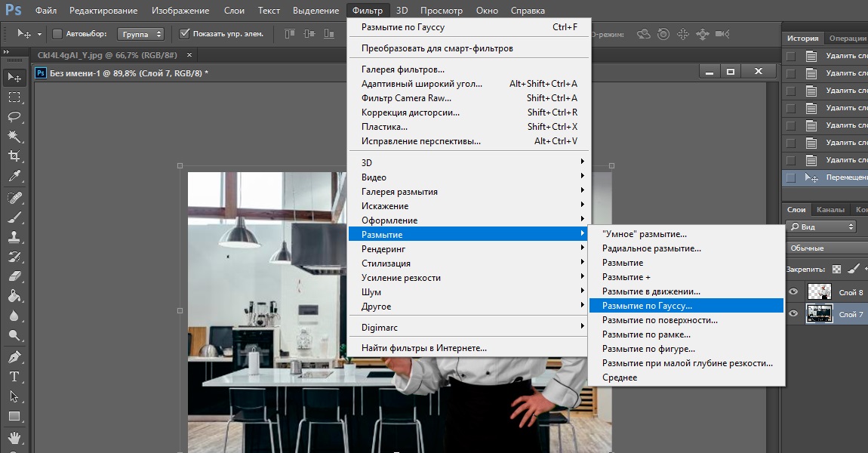This screenshot has width=868, height=453.
Task: Activate the Horizontal Type tool
Action: pos(14,376)
